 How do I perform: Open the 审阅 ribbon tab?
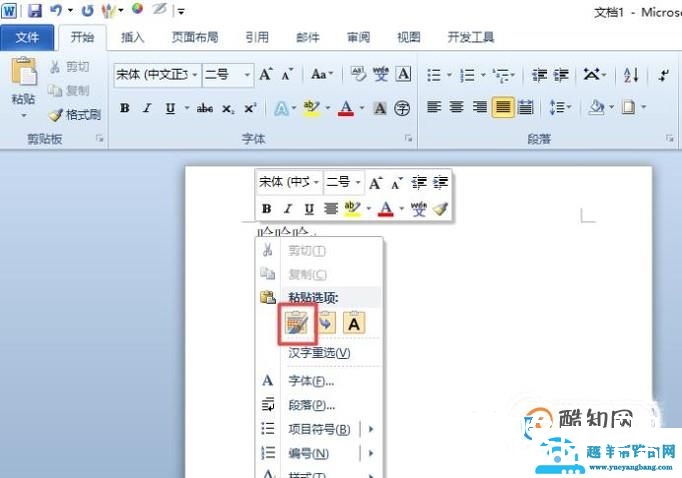pyautogui.click(x=358, y=37)
